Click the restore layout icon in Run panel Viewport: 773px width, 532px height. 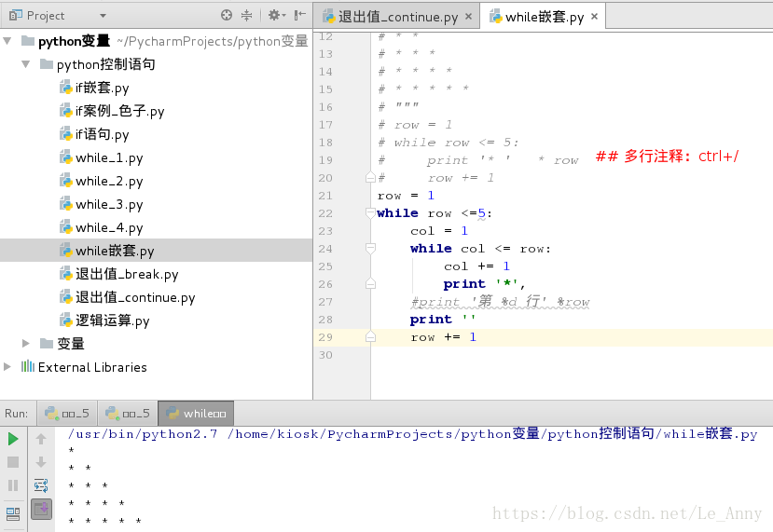coord(13,513)
